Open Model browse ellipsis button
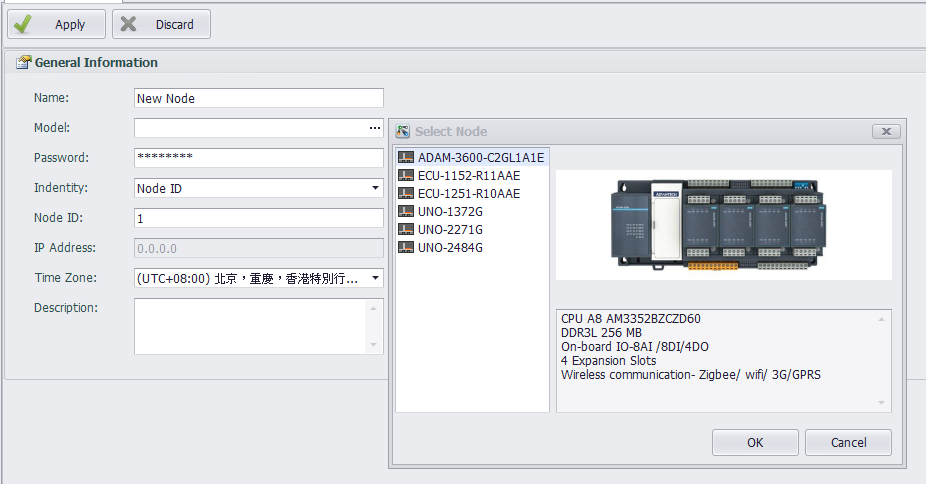Viewport: 926px width, 484px height. [x=375, y=128]
